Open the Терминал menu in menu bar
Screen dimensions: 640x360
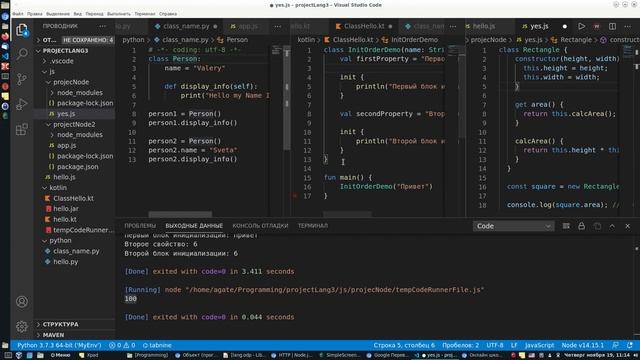[x=145, y=13]
